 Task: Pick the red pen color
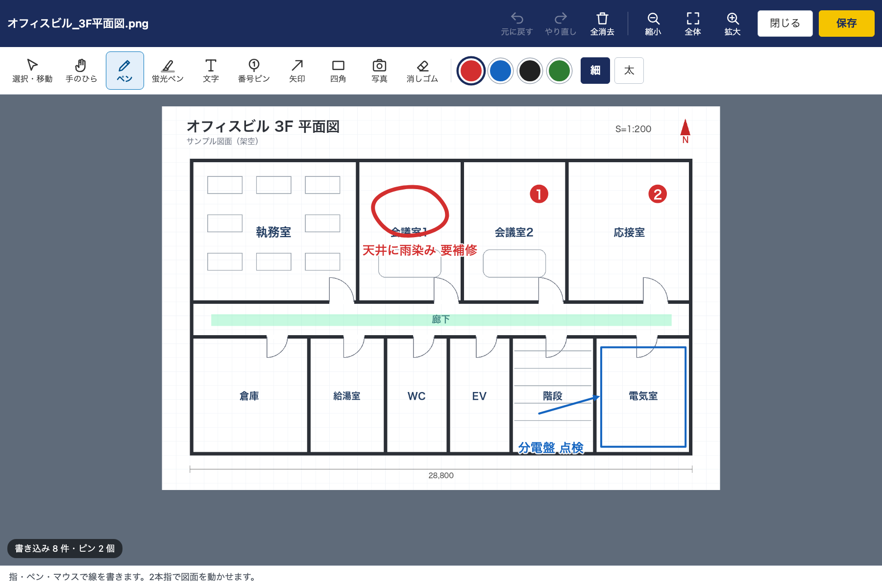[471, 71]
